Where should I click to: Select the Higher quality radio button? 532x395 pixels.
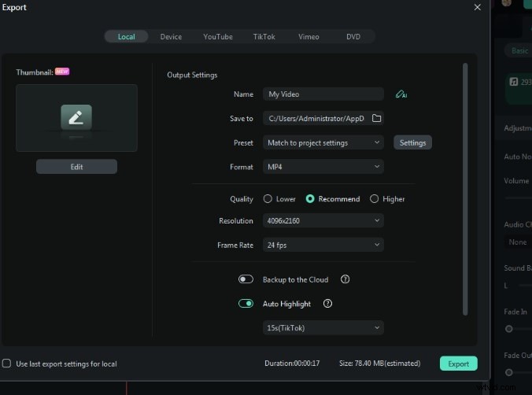point(375,199)
